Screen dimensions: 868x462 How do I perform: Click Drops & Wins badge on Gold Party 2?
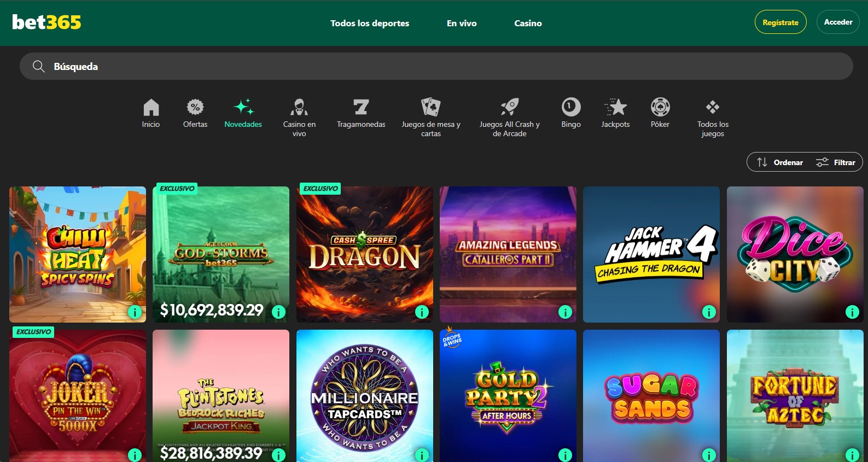(x=452, y=338)
